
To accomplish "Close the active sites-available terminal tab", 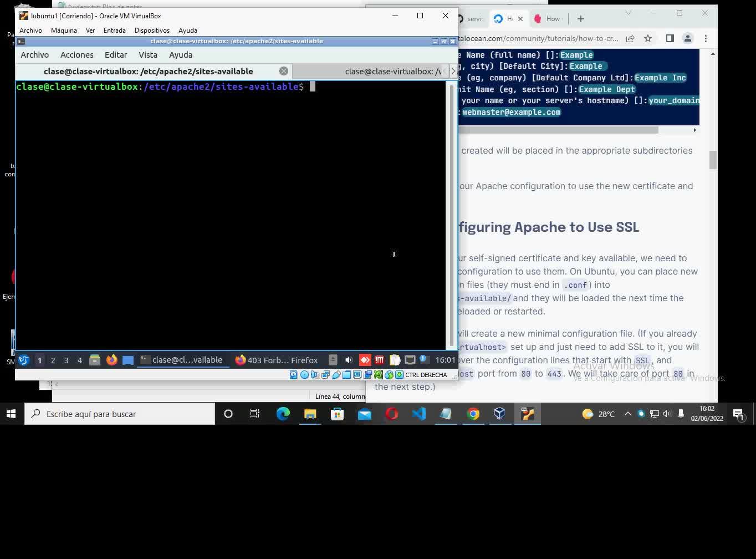I will coord(284,71).
